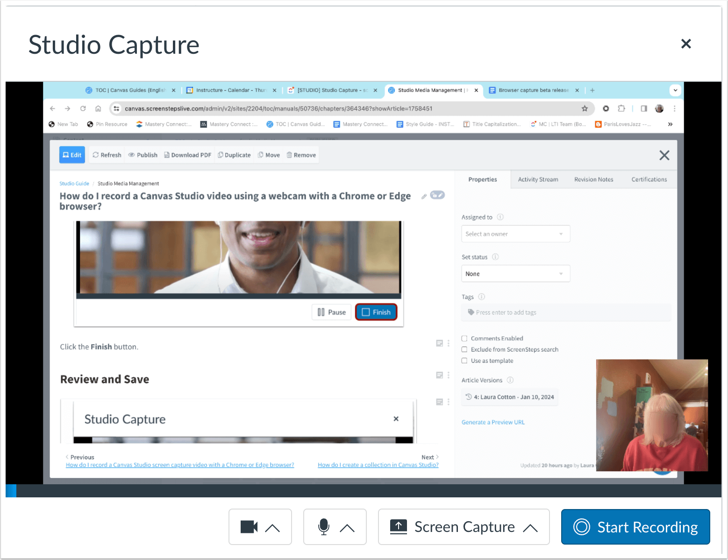Toggle the Use as template option
The height and width of the screenshot is (560, 728).
[x=464, y=360]
